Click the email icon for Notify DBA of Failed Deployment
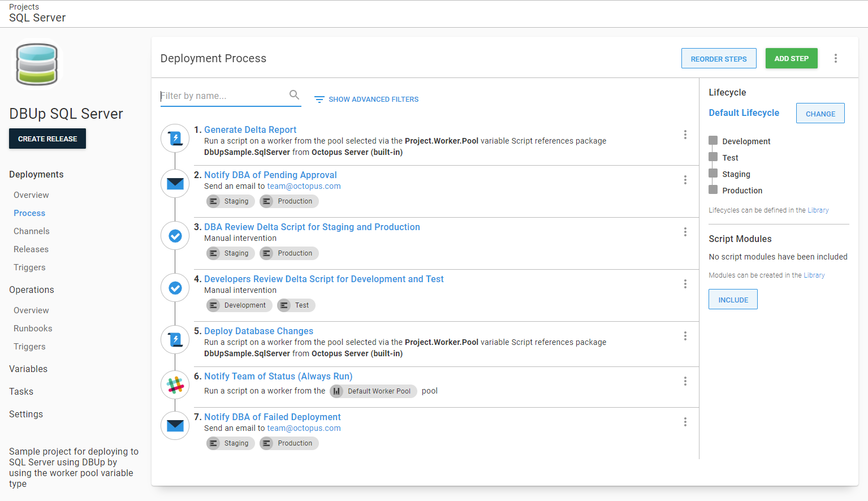This screenshot has width=868, height=501. pyautogui.click(x=175, y=426)
